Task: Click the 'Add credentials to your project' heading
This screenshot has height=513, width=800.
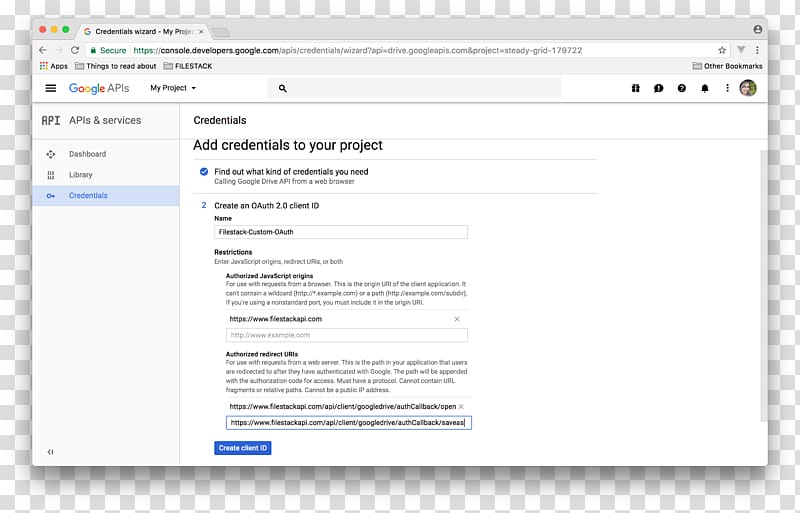Action: [288, 145]
